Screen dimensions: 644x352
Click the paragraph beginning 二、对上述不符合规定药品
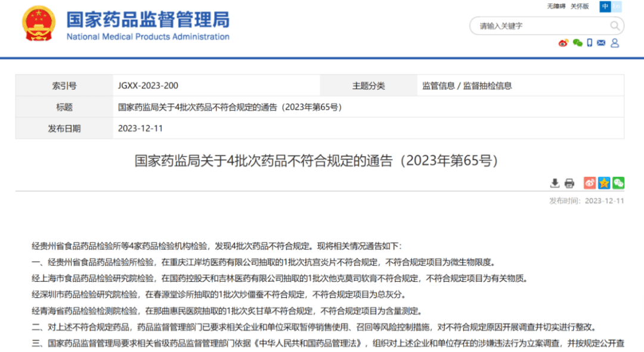tap(315, 327)
